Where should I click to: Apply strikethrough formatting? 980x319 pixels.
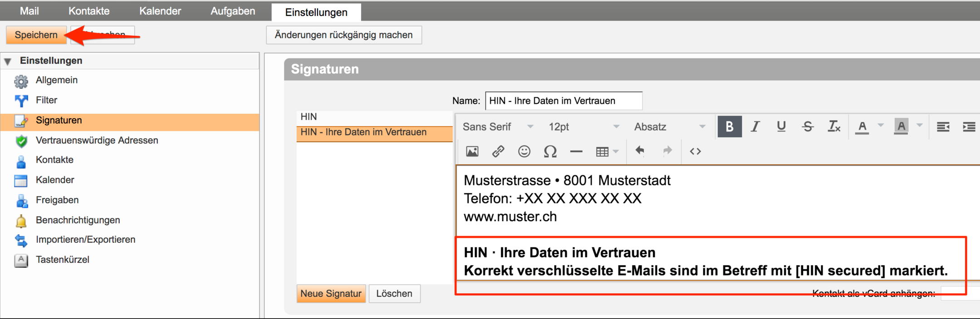(808, 126)
